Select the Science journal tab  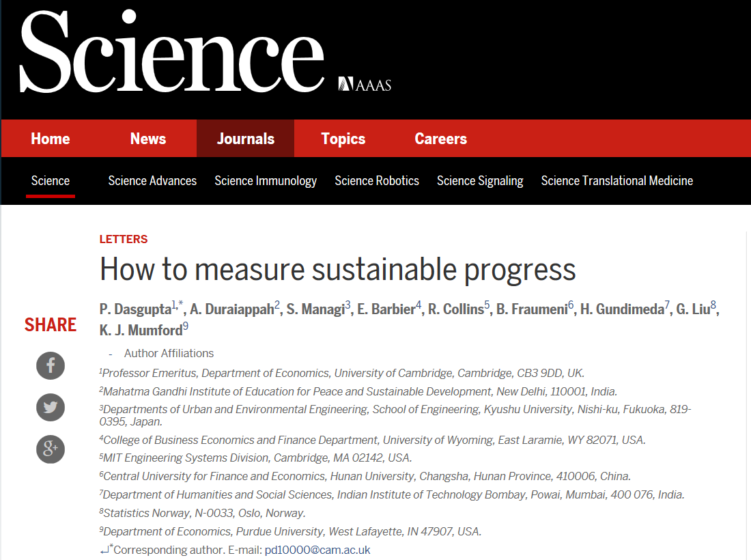tap(51, 181)
